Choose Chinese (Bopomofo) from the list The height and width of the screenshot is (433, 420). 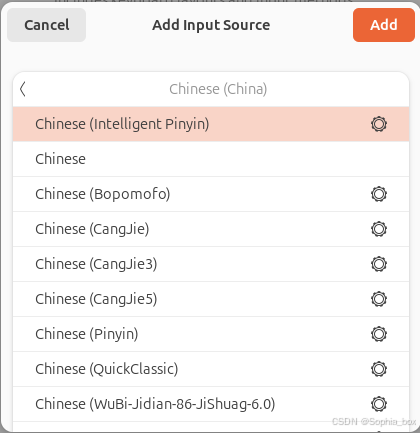(211, 194)
